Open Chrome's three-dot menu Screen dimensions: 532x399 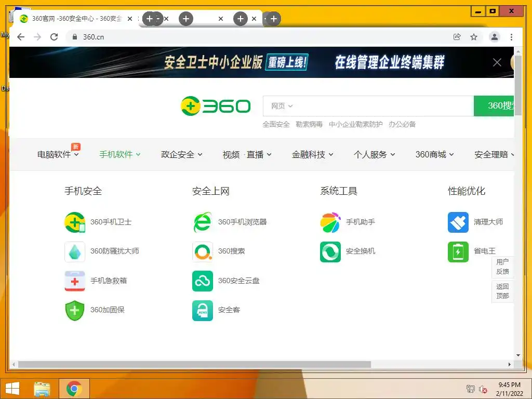(511, 37)
